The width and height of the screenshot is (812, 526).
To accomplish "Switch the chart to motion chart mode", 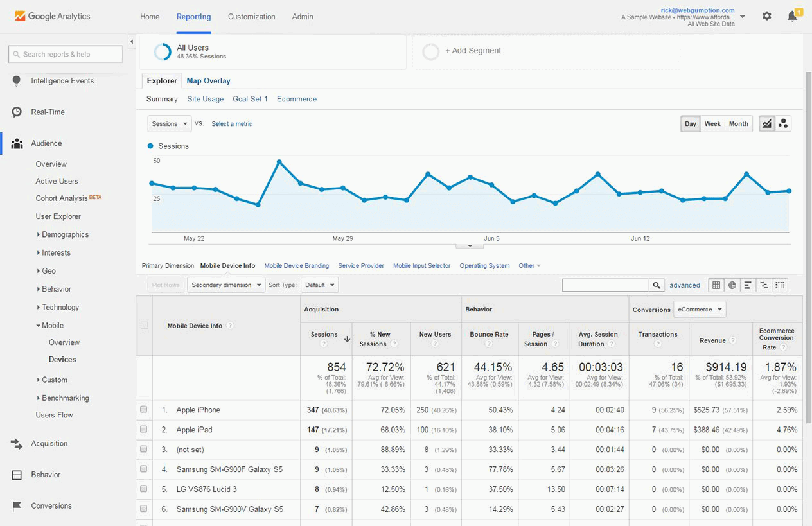I will tap(783, 123).
